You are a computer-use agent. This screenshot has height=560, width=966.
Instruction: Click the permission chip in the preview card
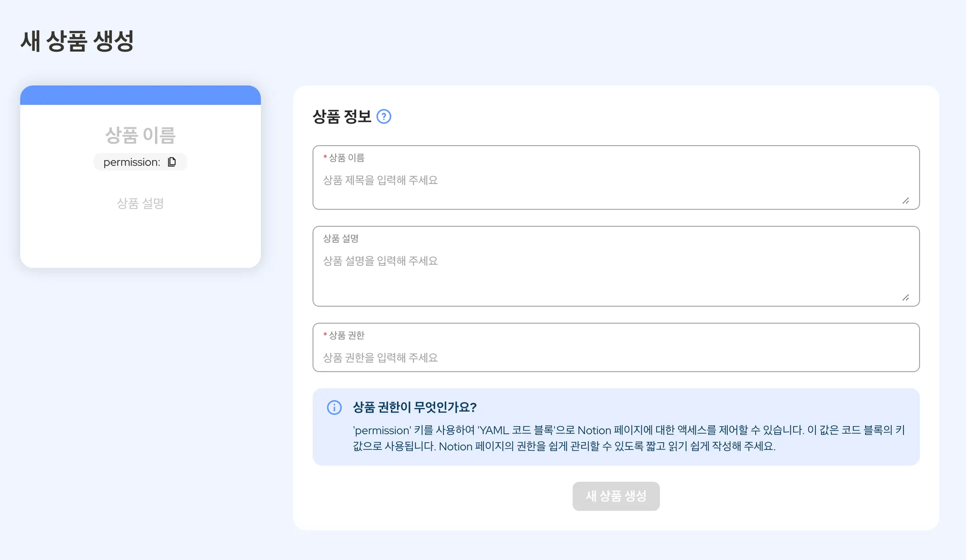click(132, 162)
